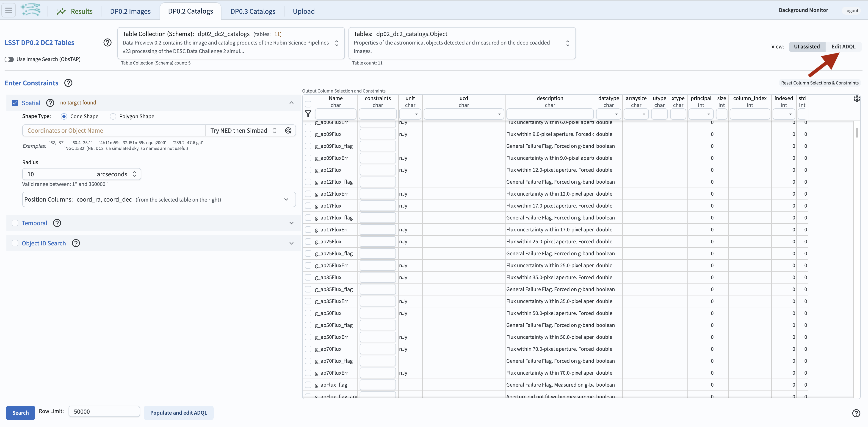This screenshot has width=868, height=427.
Task: Click the target lookup magnifier icon
Action: click(288, 131)
